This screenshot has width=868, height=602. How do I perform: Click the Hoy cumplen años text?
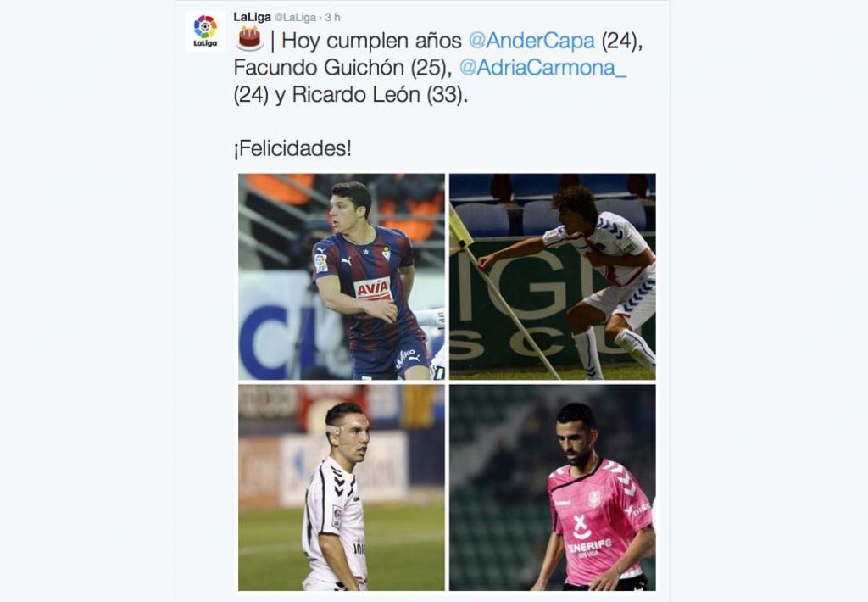371,41
